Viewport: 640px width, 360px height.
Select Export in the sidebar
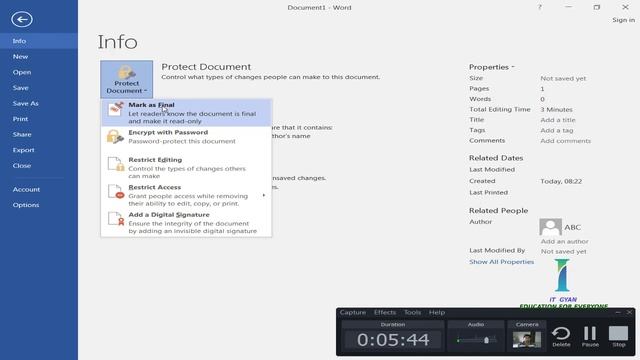tap(39, 150)
